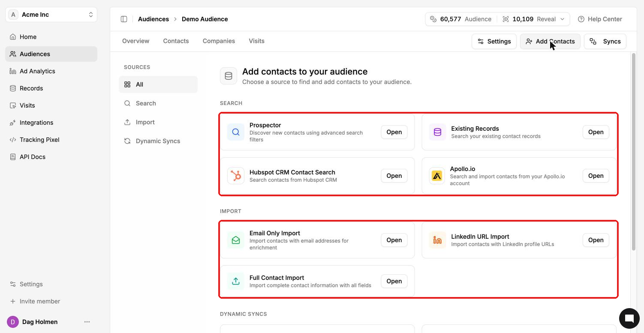644x333 pixels.
Task: Click the Add Contacts button
Action: click(x=550, y=42)
